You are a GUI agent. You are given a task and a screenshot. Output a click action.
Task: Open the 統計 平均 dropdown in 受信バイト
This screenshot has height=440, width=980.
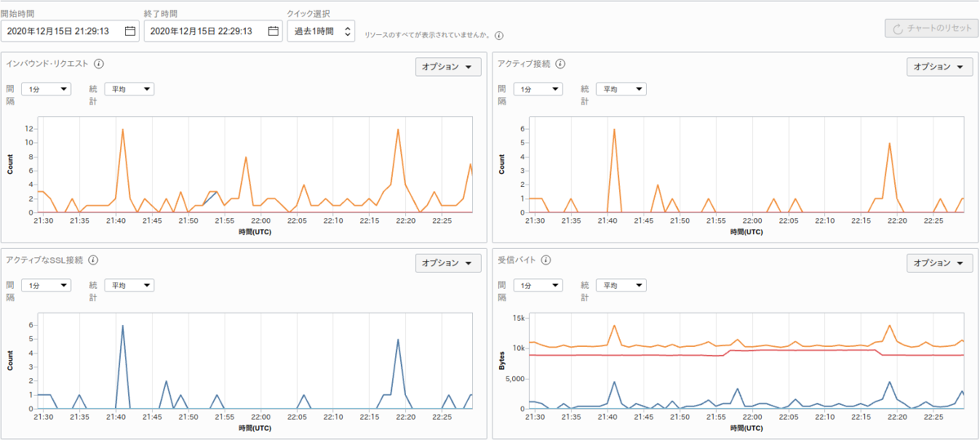(621, 285)
